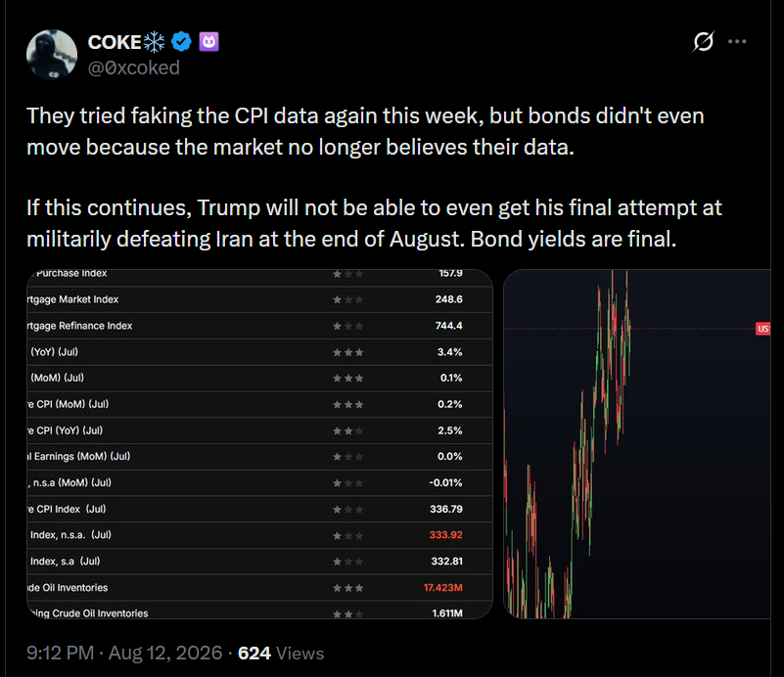
Task: Click the Grok slashed-circle icon
Action: 703,41
